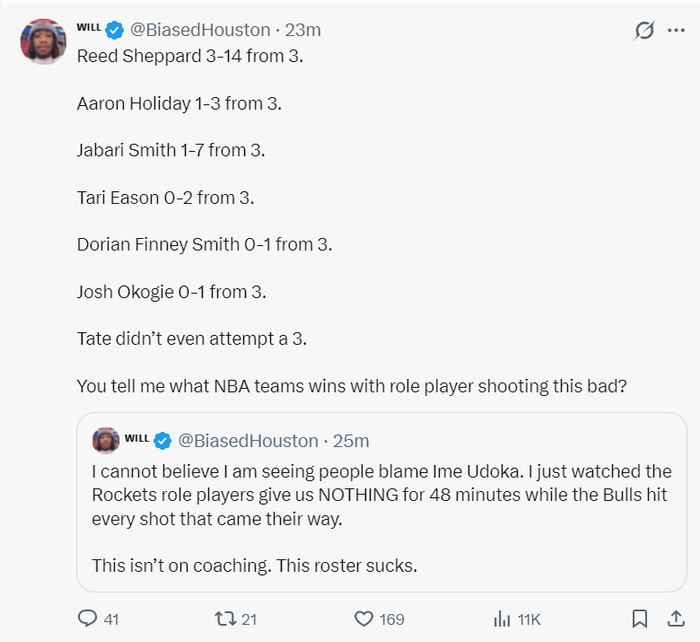Image resolution: width=700 pixels, height=642 pixels.
Task: Repost the tweet with 21 reposts
Action: coord(226,619)
